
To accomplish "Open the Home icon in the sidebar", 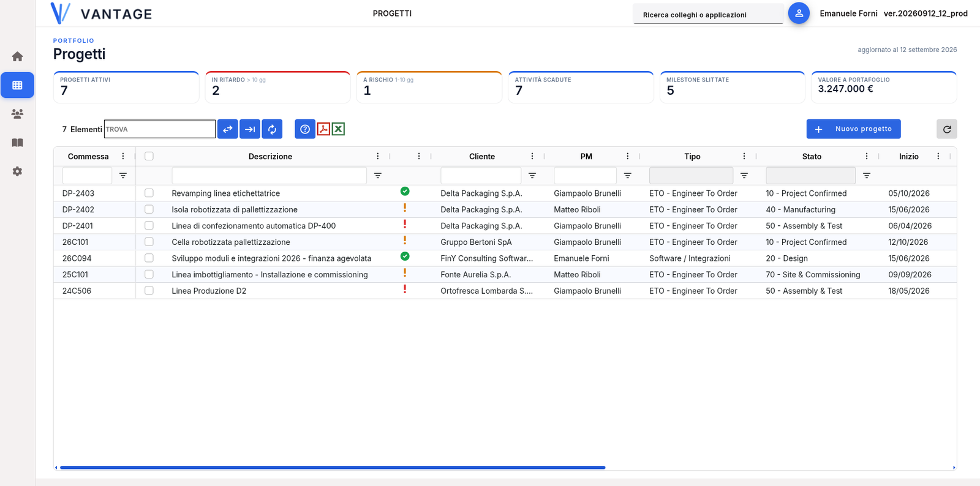I will tap(17, 56).
